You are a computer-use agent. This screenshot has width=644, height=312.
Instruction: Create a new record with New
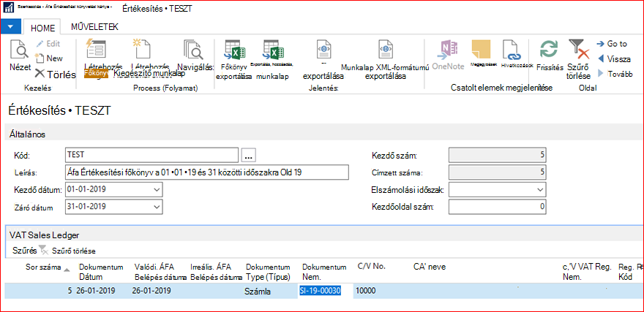pos(48,58)
